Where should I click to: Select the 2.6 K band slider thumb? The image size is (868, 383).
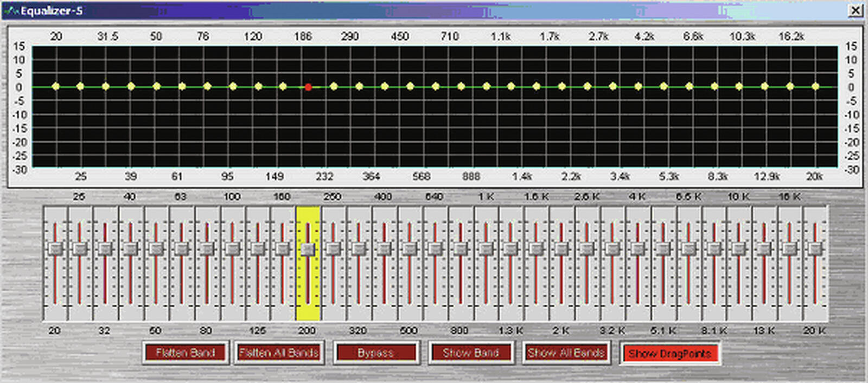point(587,249)
